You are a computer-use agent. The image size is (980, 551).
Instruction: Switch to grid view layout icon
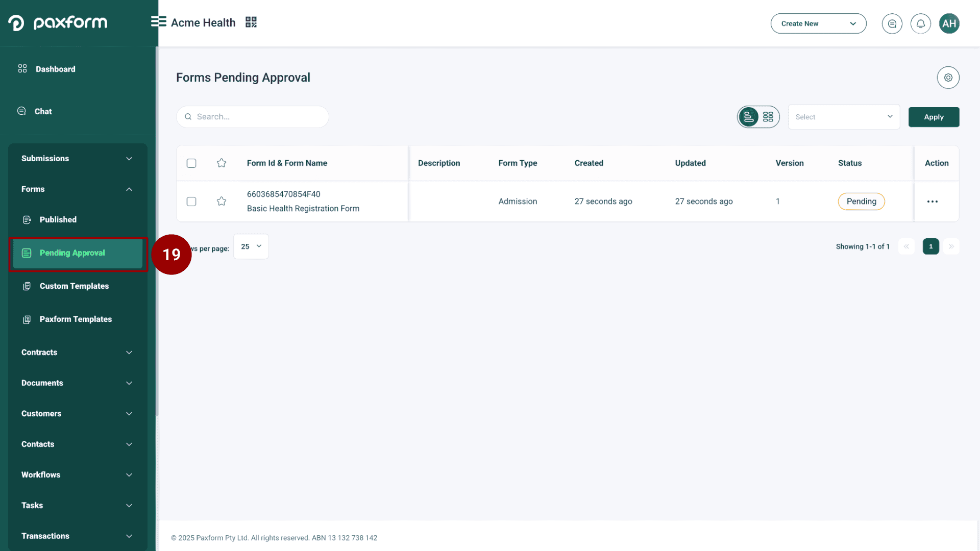[768, 117]
